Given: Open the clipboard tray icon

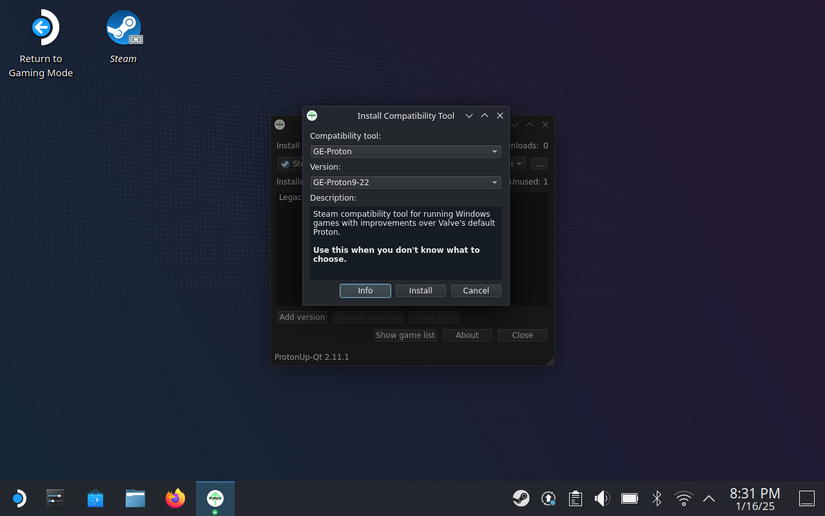Looking at the screenshot, I should tap(575, 498).
